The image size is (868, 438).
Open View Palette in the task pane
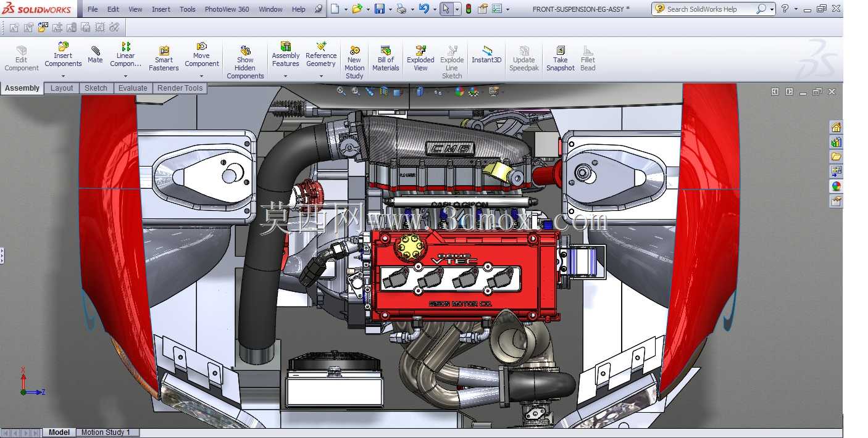coord(836,171)
